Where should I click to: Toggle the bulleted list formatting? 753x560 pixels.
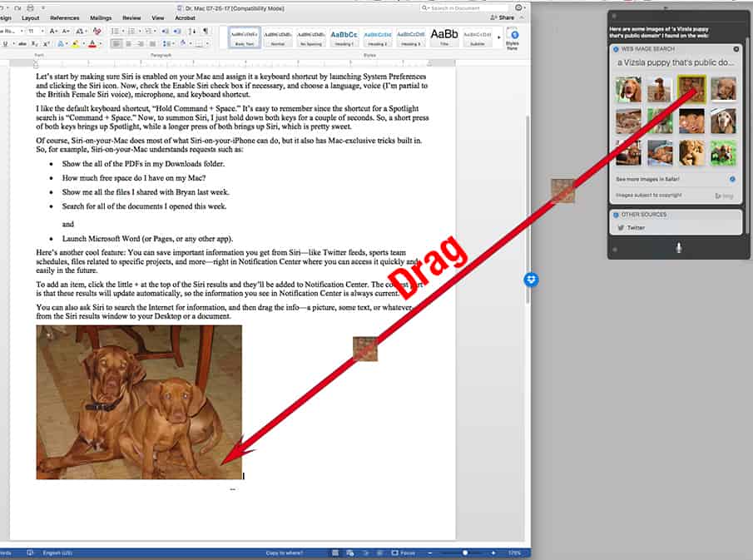pos(115,32)
